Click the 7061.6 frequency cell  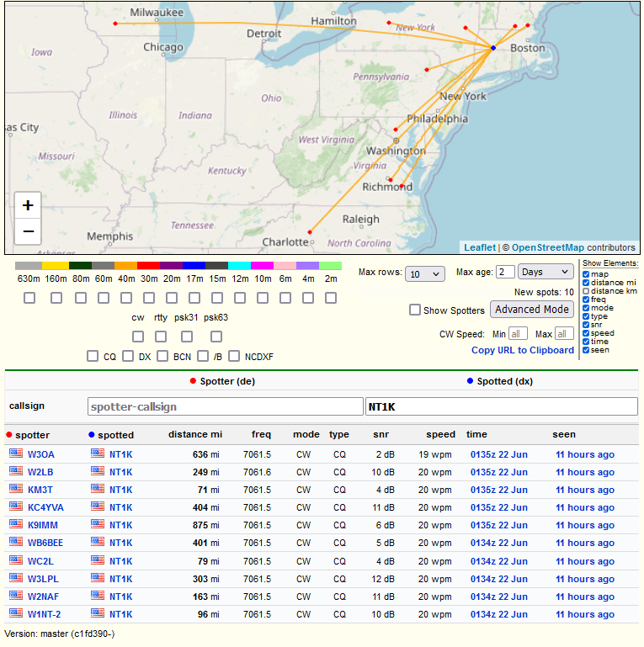click(x=257, y=472)
